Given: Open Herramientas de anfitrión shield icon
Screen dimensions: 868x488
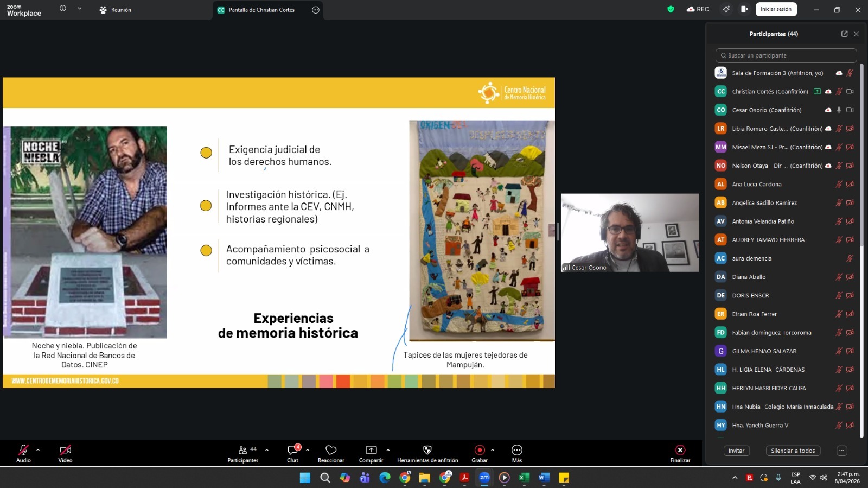Looking at the screenshot, I should tap(427, 451).
